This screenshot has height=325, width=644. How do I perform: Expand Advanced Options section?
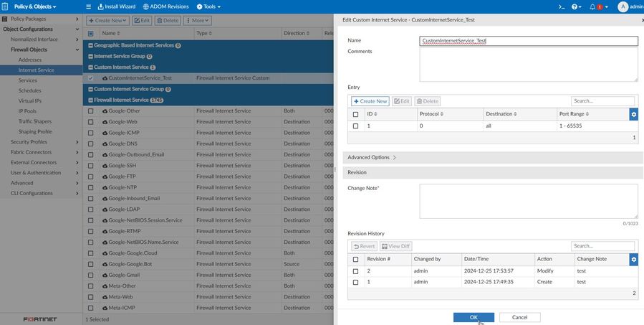(493, 158)
